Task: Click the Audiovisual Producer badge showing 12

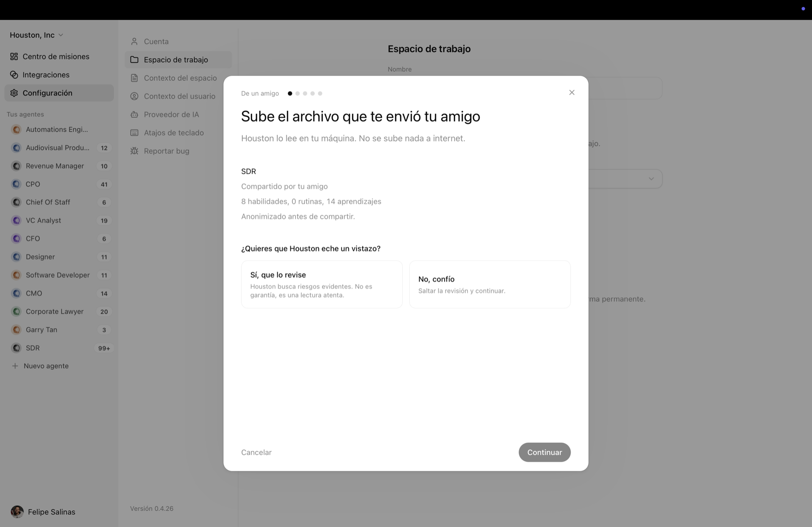Action: 104,148
